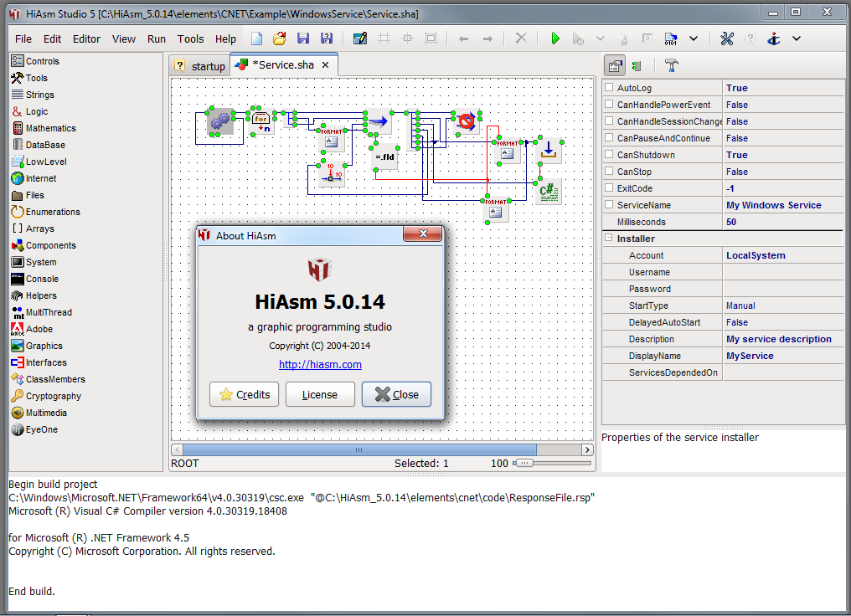
Task: Switch to the startup tab
Action: coord(200,66)
